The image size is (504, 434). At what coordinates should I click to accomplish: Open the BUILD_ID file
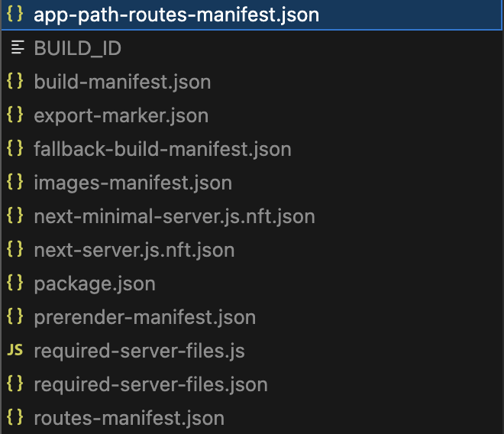coord(78,48)
